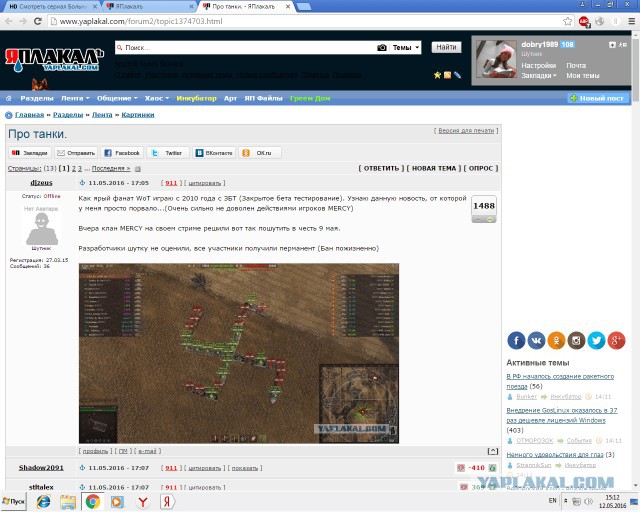Bookmark page with the star icon
Image resolution: width=640 pixels, height=512 pixels.
tap(567, 21)
